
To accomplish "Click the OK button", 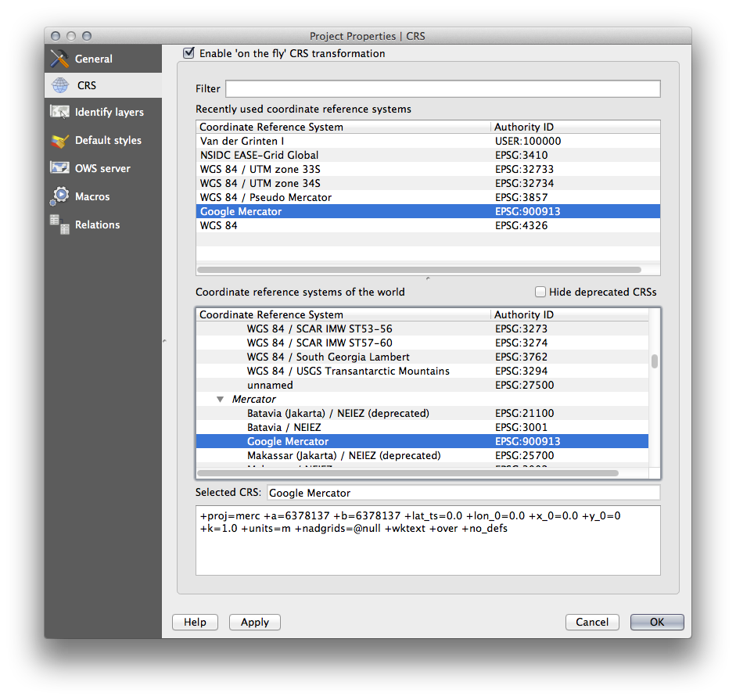I will [656, 622].
